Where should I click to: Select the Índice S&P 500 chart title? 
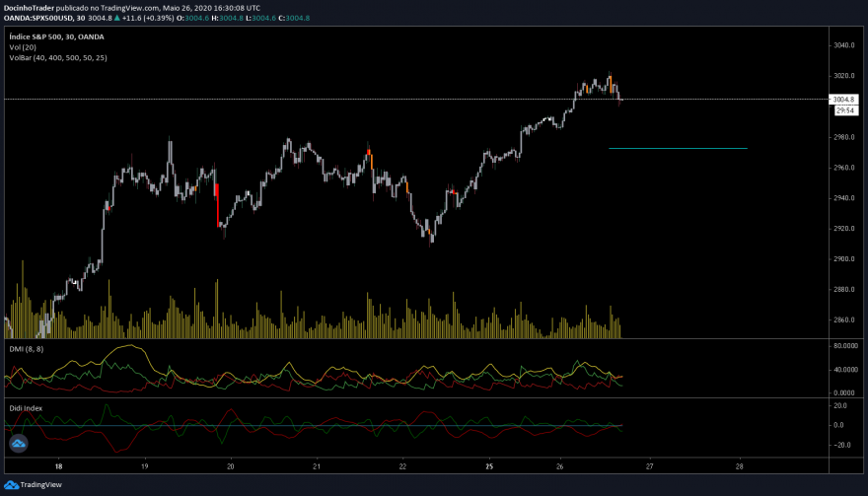tap(56, 36)
